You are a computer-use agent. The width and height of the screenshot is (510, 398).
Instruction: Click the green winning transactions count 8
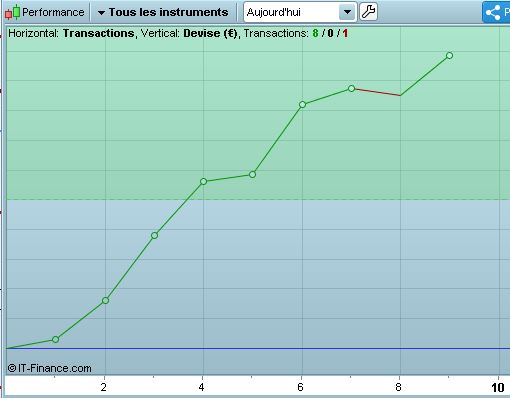(x=315, y=33)
